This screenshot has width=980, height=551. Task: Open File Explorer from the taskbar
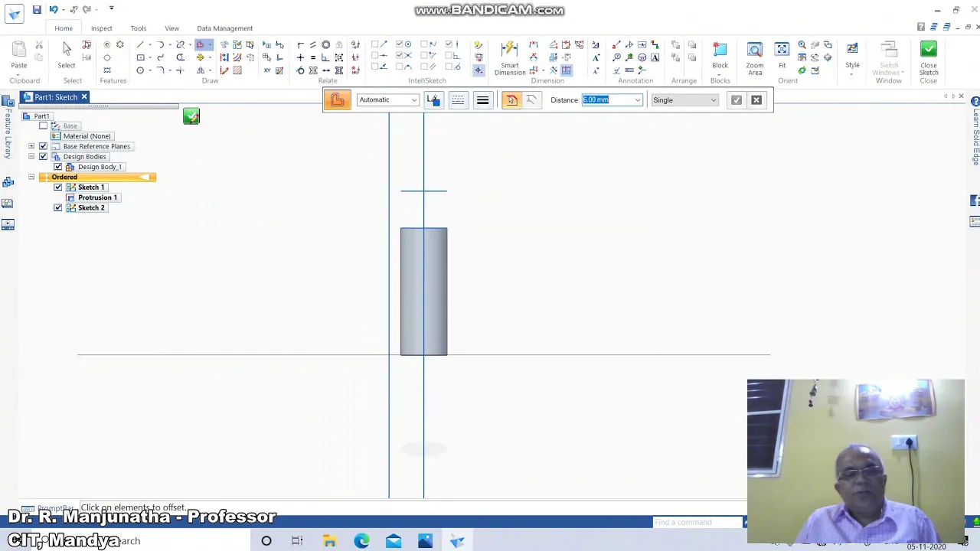click(x=329, y=541)
